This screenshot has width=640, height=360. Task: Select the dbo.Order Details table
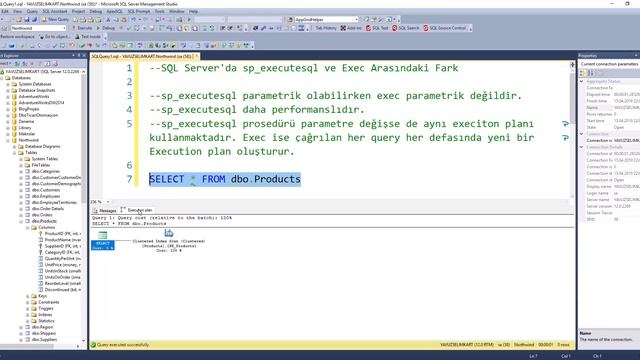pyautogui.click(x=48, y=209)
